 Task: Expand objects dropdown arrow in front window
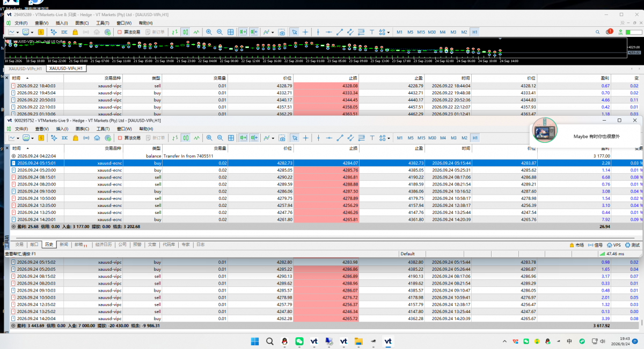coord(389,138)
